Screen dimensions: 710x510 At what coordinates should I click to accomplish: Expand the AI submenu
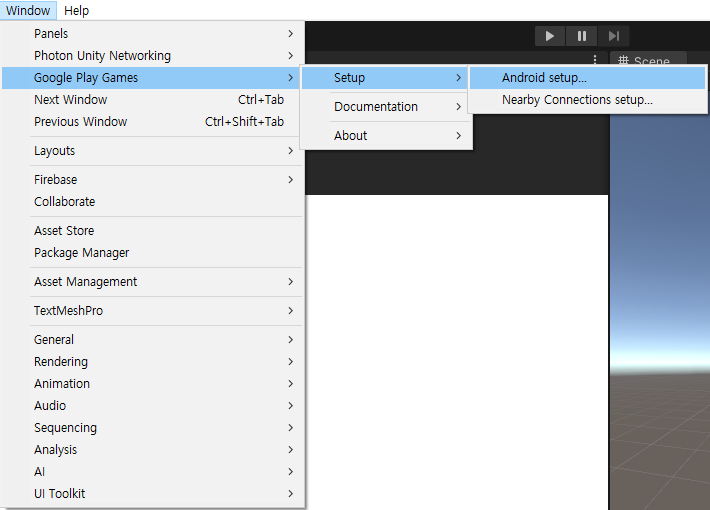pyautogui.click(x=153, y=472)
